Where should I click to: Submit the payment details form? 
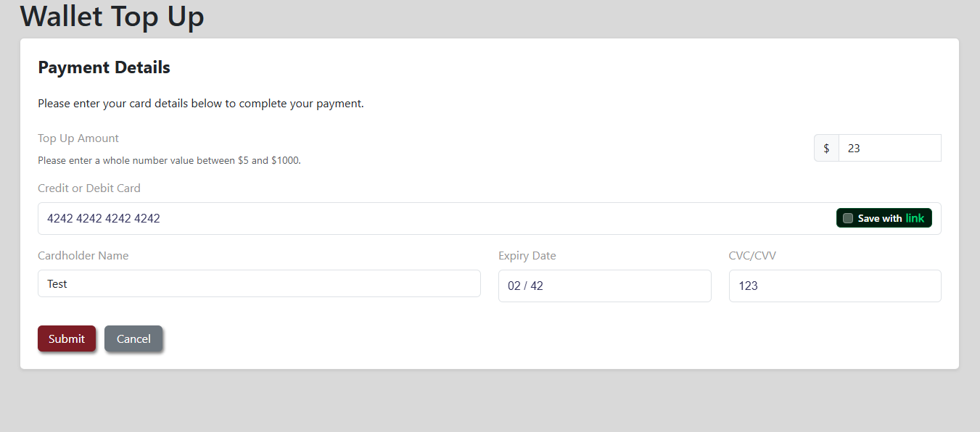tap(66, 338)
